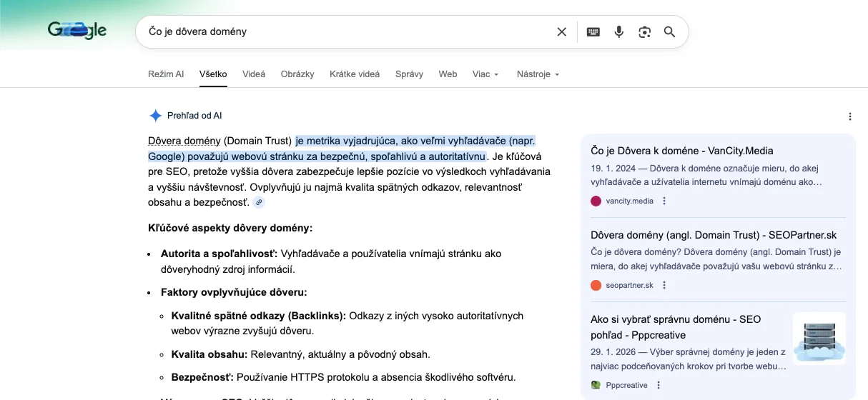This screenshot has height=400, width=868.
Task: Open the VanCity.Media result about Dôvera k doméne
Action: [681, 151]
